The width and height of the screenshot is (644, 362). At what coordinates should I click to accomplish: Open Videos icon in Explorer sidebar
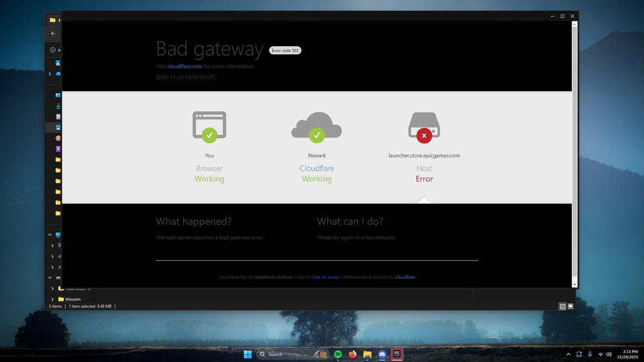tap(58, 149)
